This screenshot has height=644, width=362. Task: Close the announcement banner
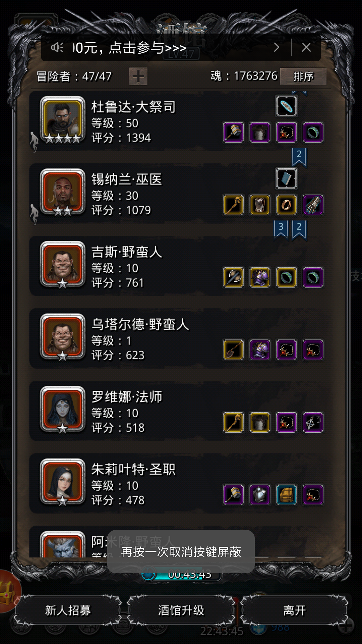(306, 47)
